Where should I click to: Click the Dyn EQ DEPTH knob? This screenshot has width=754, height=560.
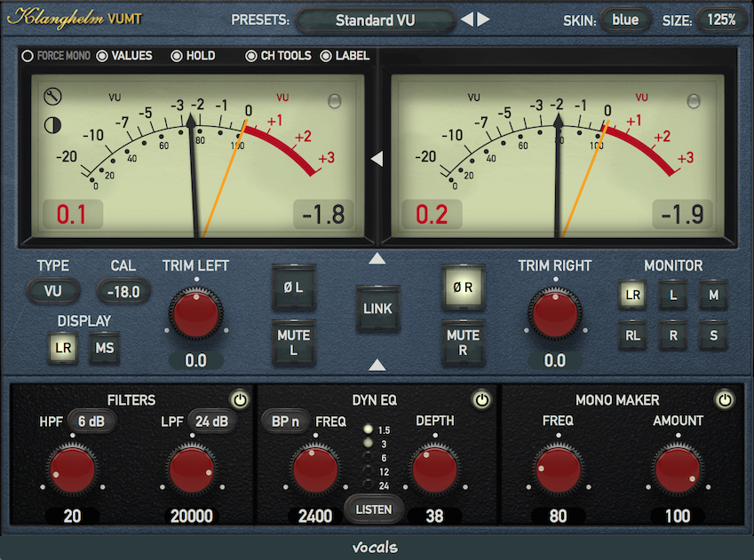(x=434, y=469)
